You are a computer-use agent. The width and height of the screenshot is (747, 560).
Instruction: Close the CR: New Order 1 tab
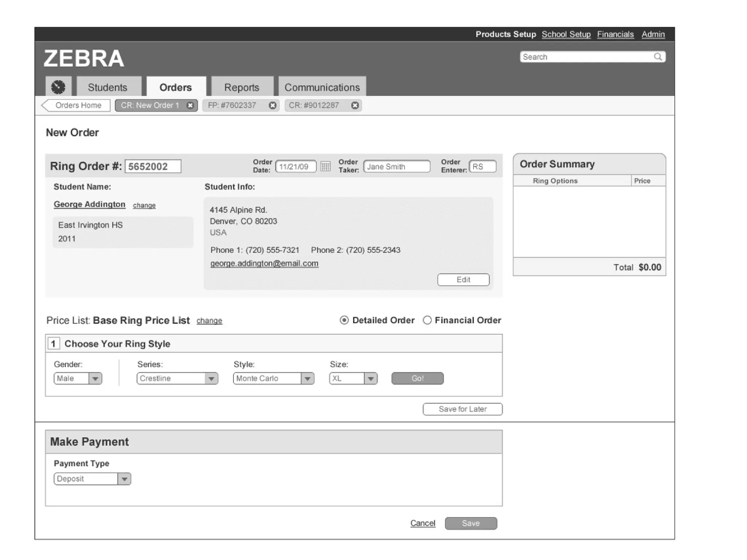click(190, 105)
